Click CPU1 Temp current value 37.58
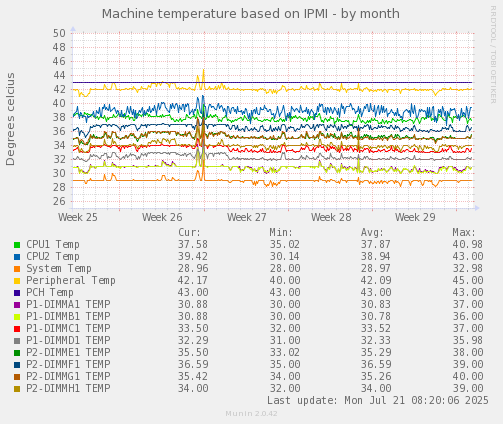This screenshot has height=424, width=503. coord(193,245)
